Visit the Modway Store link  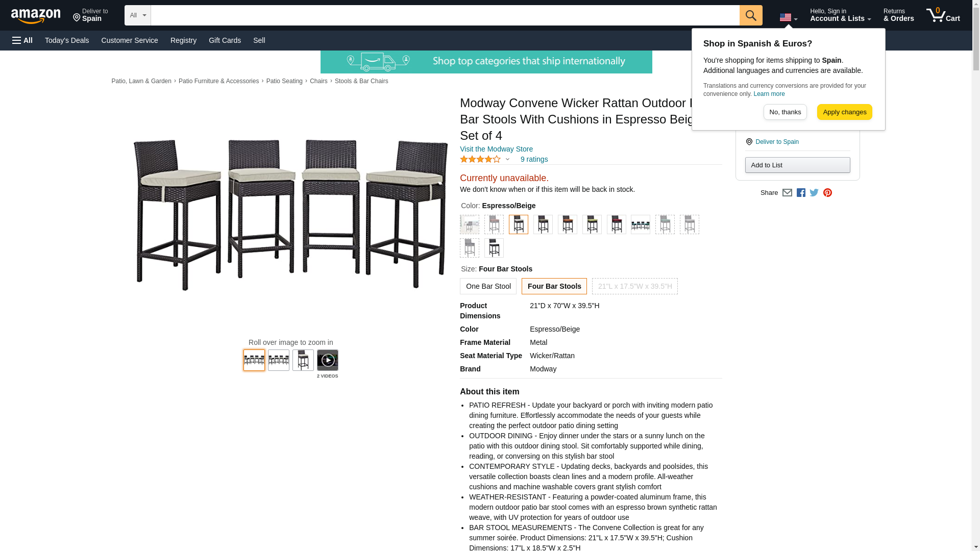click(496, 149)
